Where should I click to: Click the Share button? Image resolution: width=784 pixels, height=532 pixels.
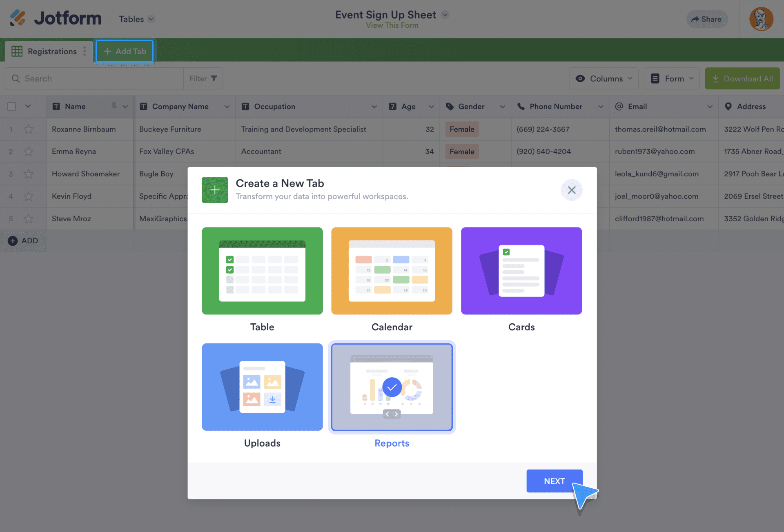coord(706,19)
